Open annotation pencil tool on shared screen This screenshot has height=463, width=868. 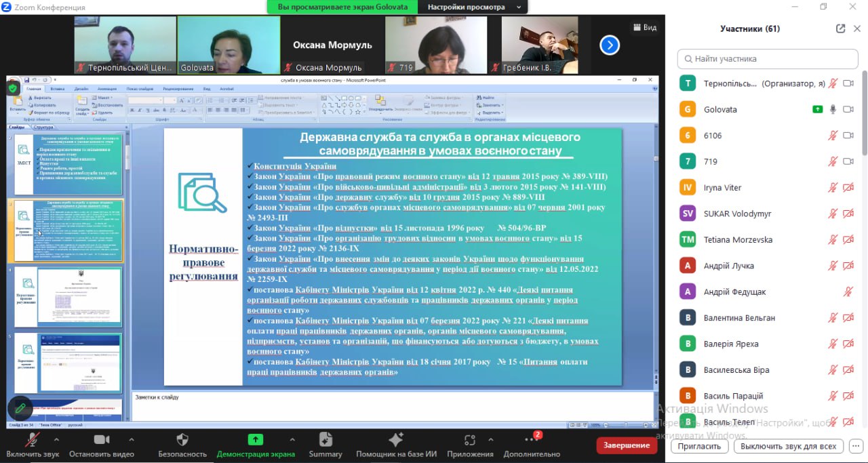click(x=20, y=408)
